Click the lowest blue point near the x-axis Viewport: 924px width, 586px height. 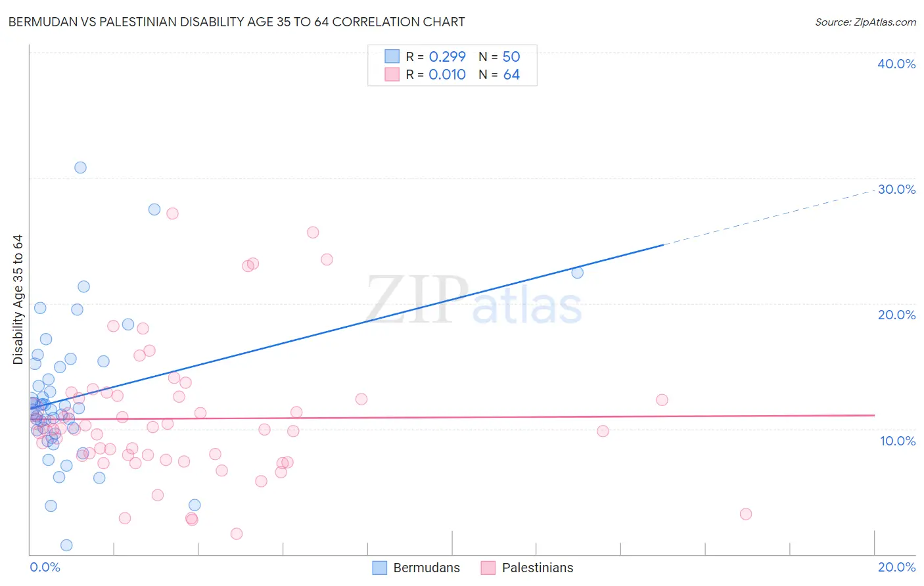click(x=66, y=545)
